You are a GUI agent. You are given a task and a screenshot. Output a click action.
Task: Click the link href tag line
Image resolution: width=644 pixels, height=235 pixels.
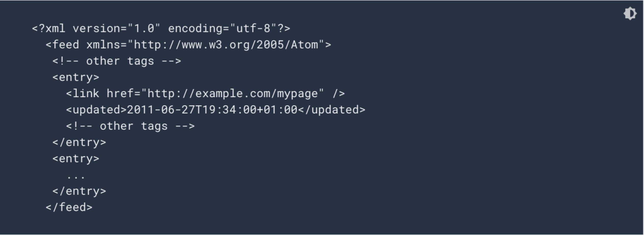[205, 94]
